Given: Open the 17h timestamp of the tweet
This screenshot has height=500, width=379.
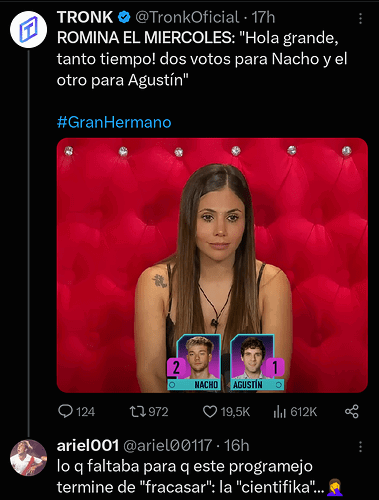Looking at the screenshot, I should 263,18.
